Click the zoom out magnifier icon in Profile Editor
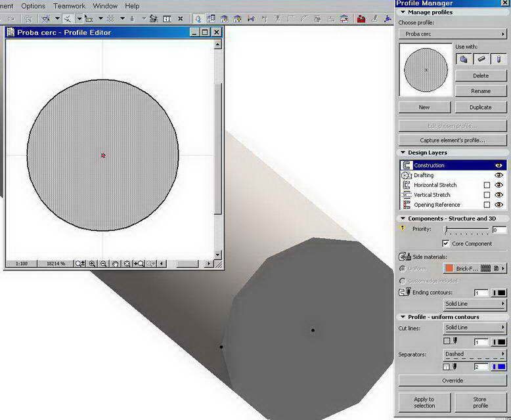This screenshot has height=420, width=511. (103, 263)
